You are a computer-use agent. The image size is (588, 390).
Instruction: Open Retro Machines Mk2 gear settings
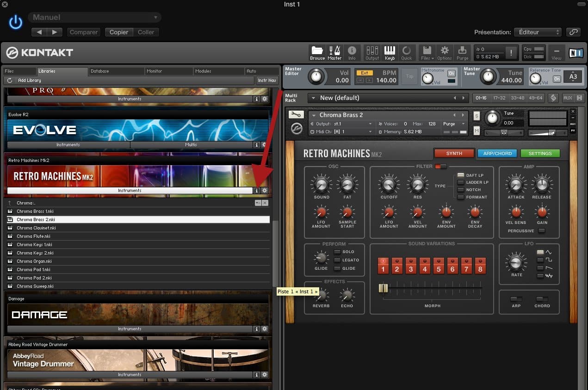click(265, 191)
